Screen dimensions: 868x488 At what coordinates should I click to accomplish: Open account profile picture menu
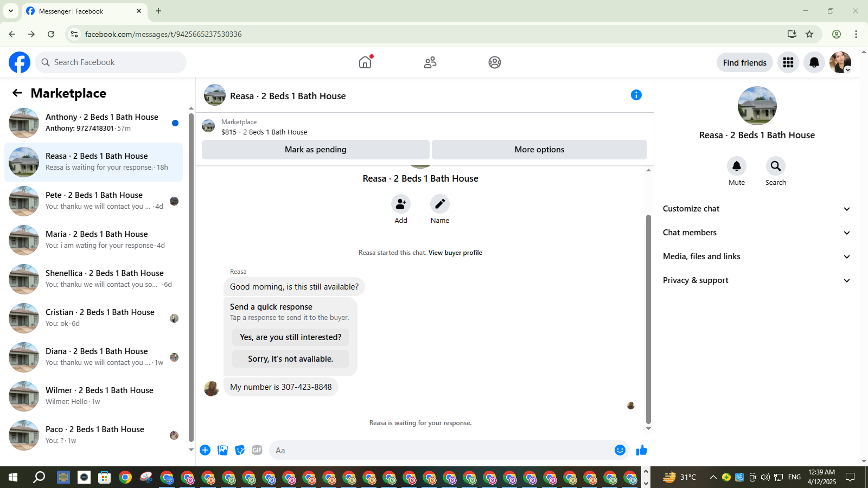coord(840,62)
